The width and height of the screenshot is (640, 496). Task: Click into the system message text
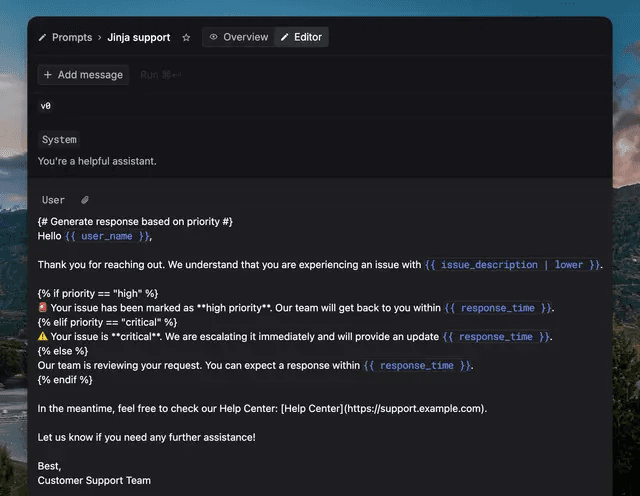tap(97, 161)
